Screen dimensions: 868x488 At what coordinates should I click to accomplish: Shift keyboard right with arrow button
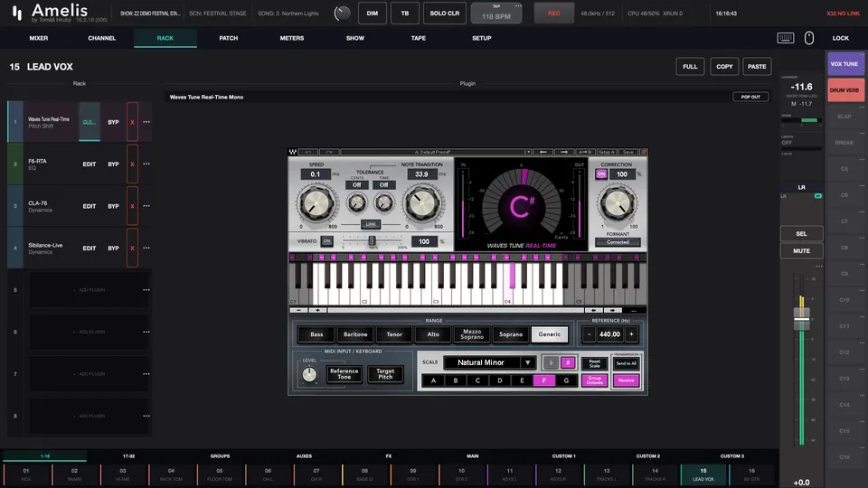pyautogui.click(x=612, y=310)
